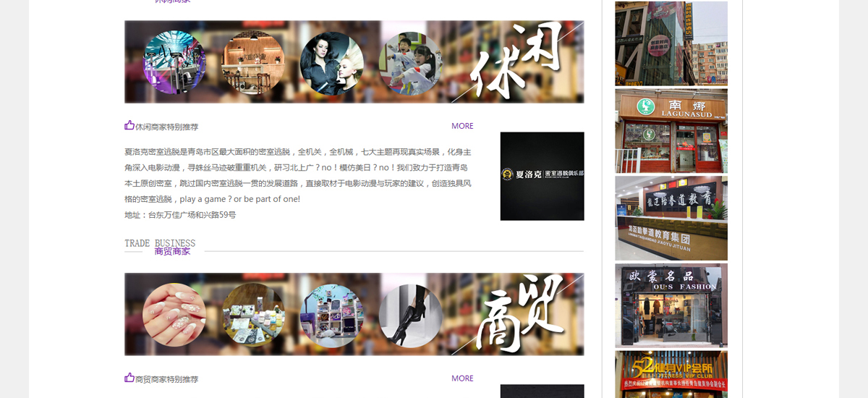Click the 商贸商家 purple section title

[172, 251]
